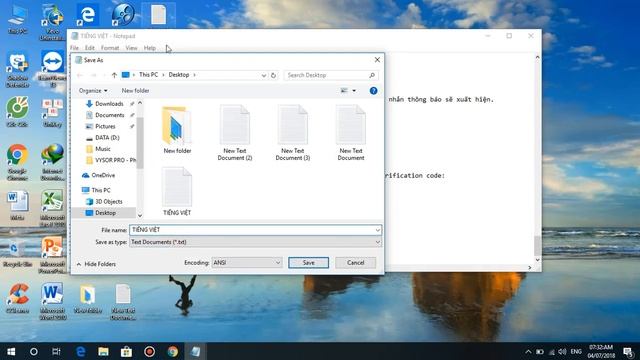The width and height of the screenshot is (640, 360).
Task: Click the Windows Start button
Action: pyautogui.click(x=11, y=351)
